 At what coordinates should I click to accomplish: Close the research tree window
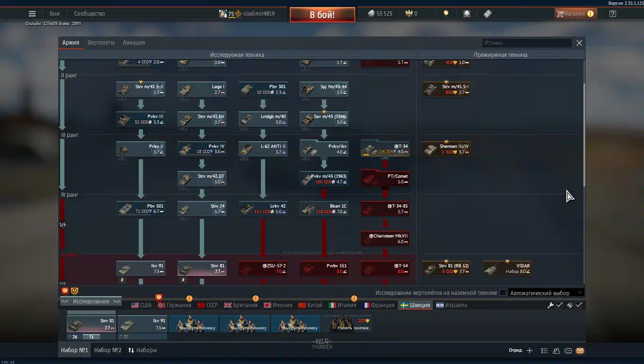pyautogui.click(x=579, y=43)
